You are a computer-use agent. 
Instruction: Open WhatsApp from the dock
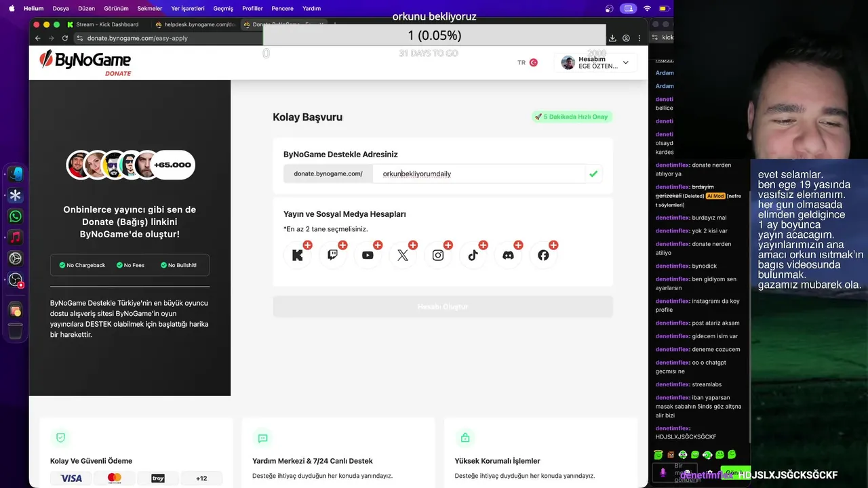click(x=15, y=216)
